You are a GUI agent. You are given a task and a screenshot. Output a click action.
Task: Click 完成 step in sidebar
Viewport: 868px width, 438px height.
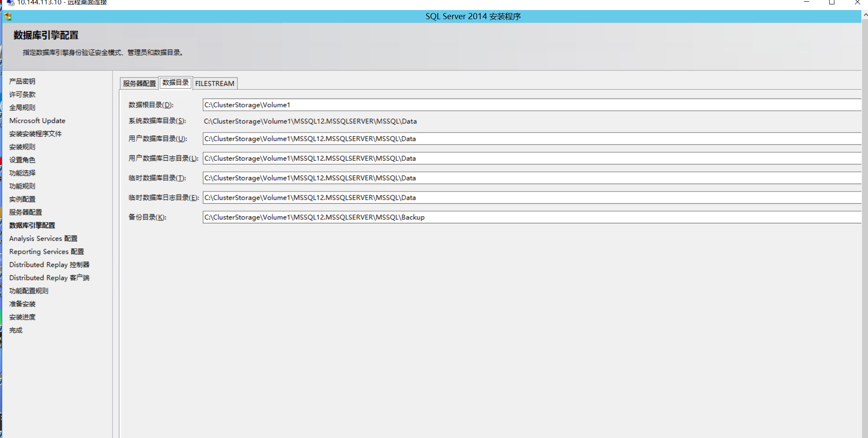[x=16, y=330]
